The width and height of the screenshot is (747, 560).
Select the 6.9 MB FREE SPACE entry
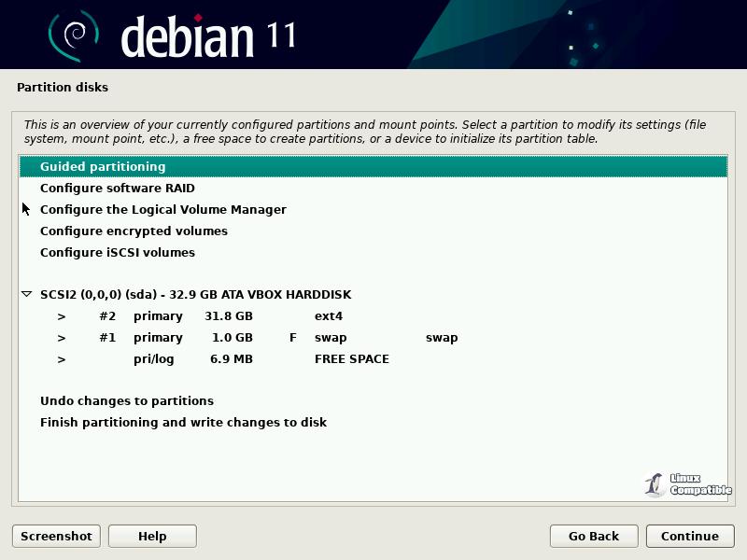tap(229, 359)
